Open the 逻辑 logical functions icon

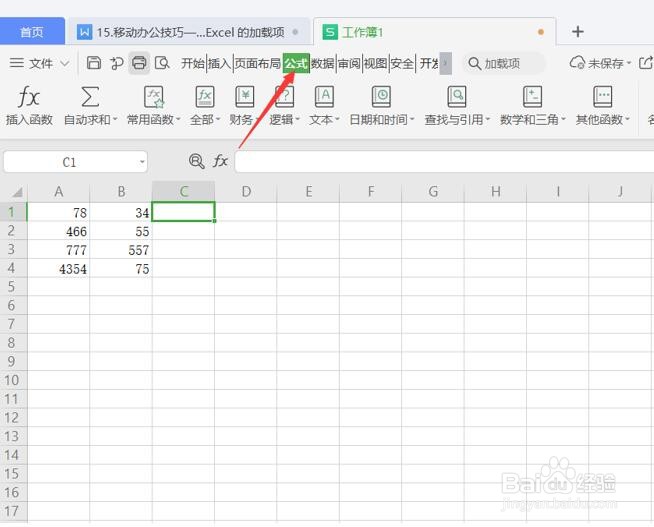285,97
